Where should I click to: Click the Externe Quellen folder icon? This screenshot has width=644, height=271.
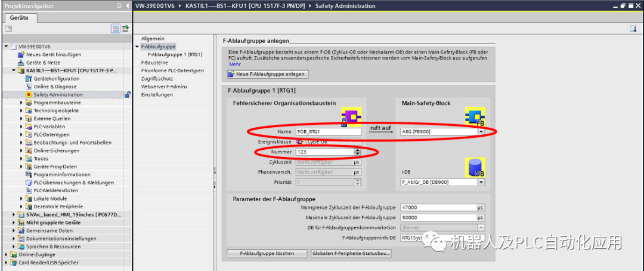[x=29, y=118]
